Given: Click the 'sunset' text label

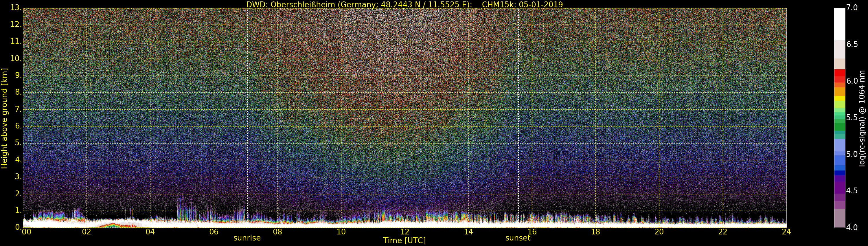Looking at the screenshot, I should click(518, 238).
